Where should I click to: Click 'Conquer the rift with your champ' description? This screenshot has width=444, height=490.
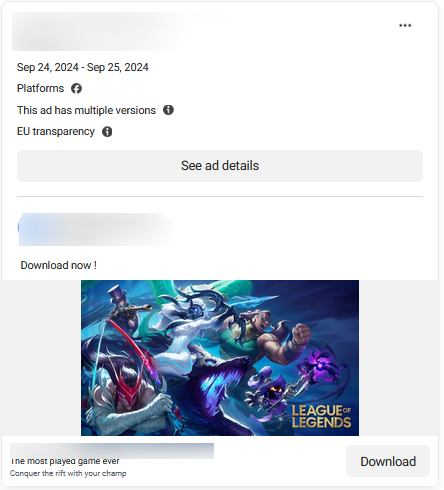tap(68, 473)
